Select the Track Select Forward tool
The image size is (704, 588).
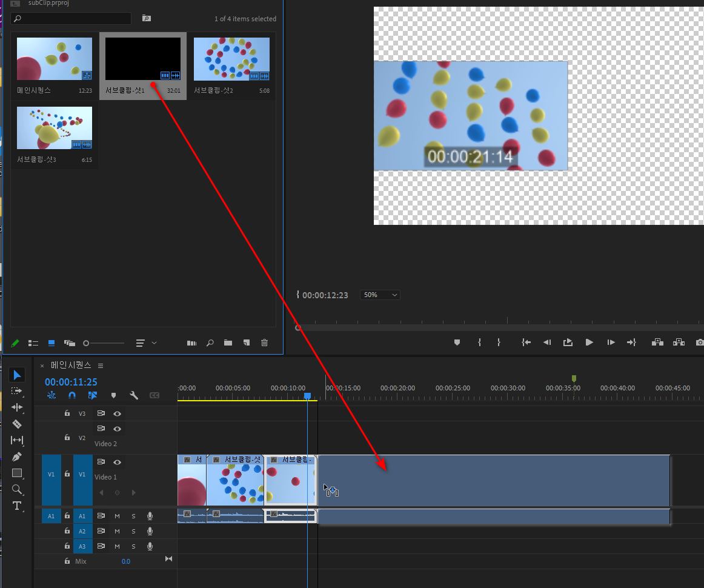(17, 391)
